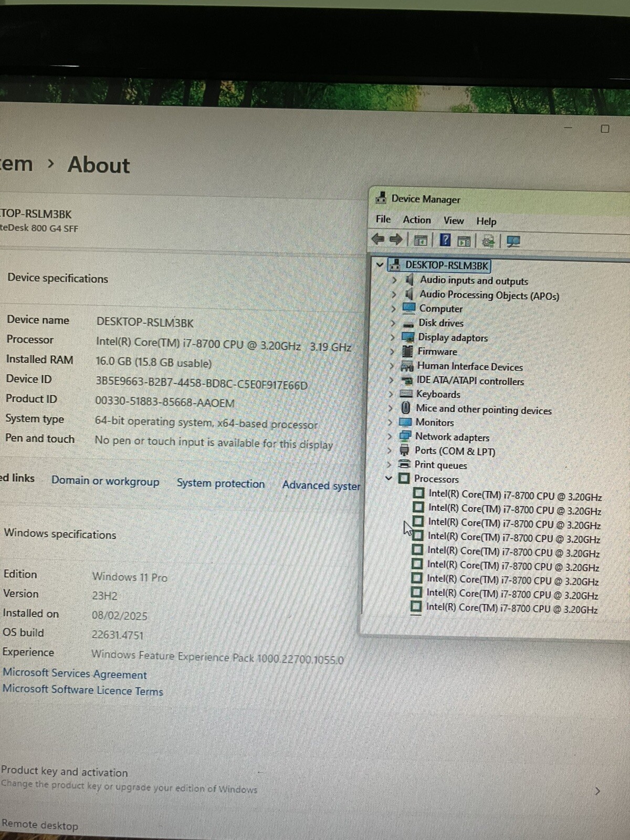Expand Audio inputs and outputs category
Viewport: 630px width, 840px height.
click(x=394, y=280)
